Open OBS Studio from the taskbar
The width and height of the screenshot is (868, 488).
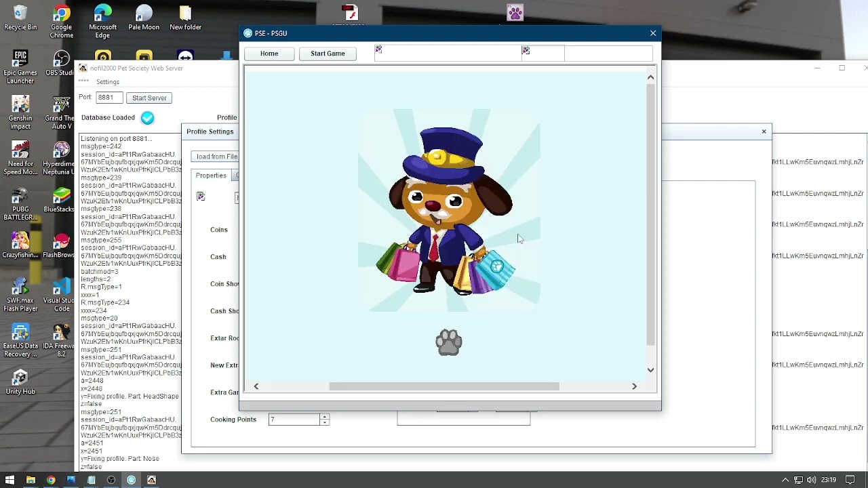click(111, 480)
